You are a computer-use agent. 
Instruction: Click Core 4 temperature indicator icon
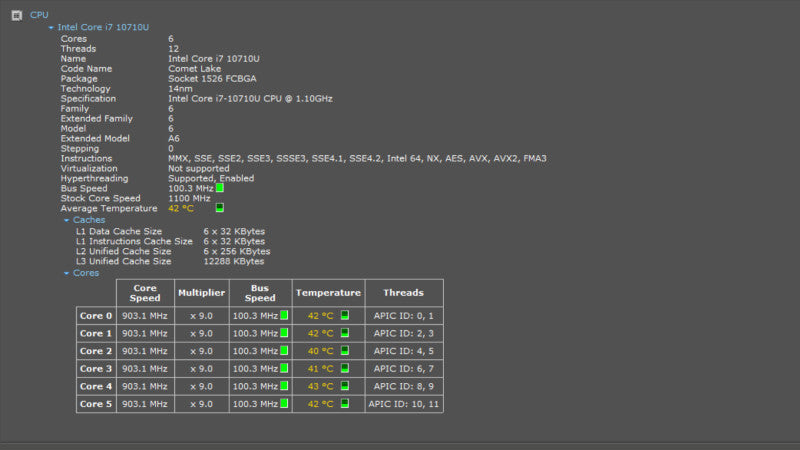coord(345,386)
